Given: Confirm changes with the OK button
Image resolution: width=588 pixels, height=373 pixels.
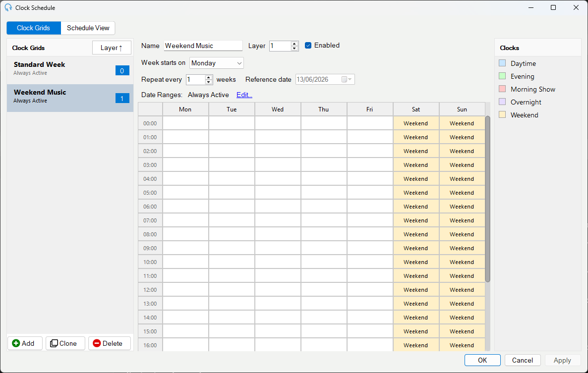Looking at the screenshot, I should point(482,360).
